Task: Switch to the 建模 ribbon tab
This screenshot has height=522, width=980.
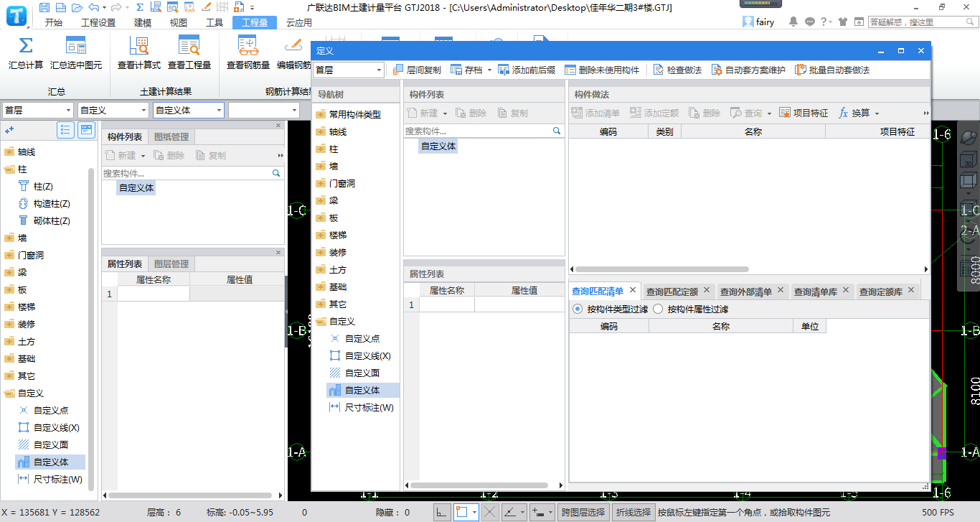Action: (x=143, y=22)
